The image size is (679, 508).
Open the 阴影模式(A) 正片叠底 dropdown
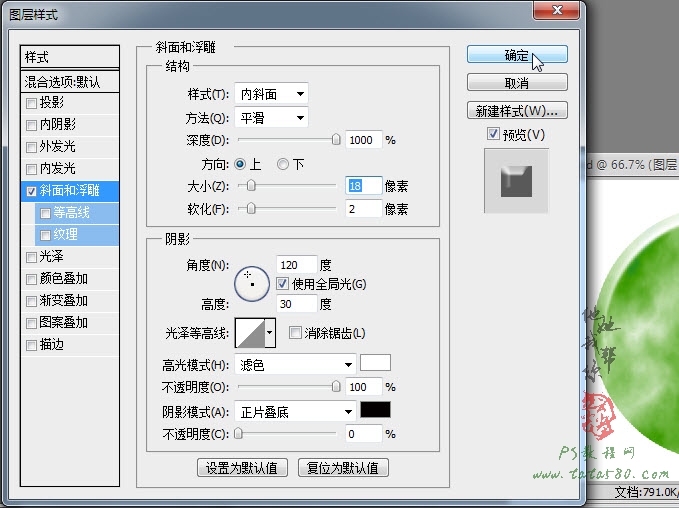(x=295, y=412)
